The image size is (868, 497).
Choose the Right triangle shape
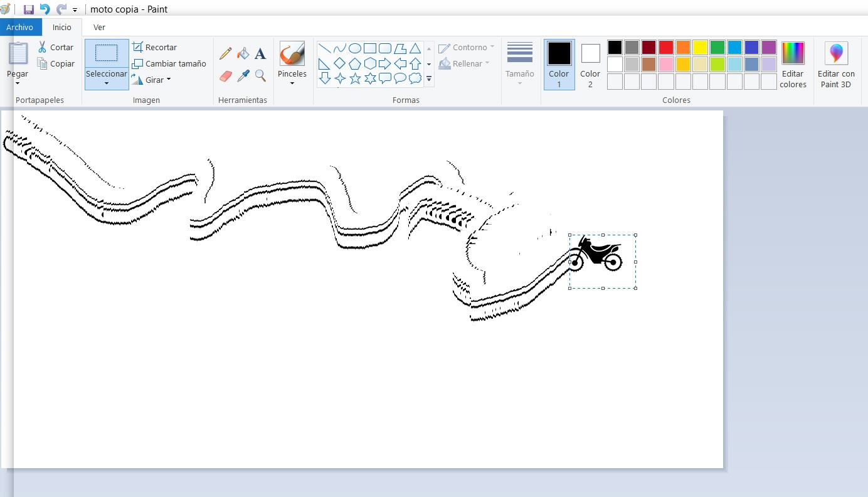pos(325,63)
